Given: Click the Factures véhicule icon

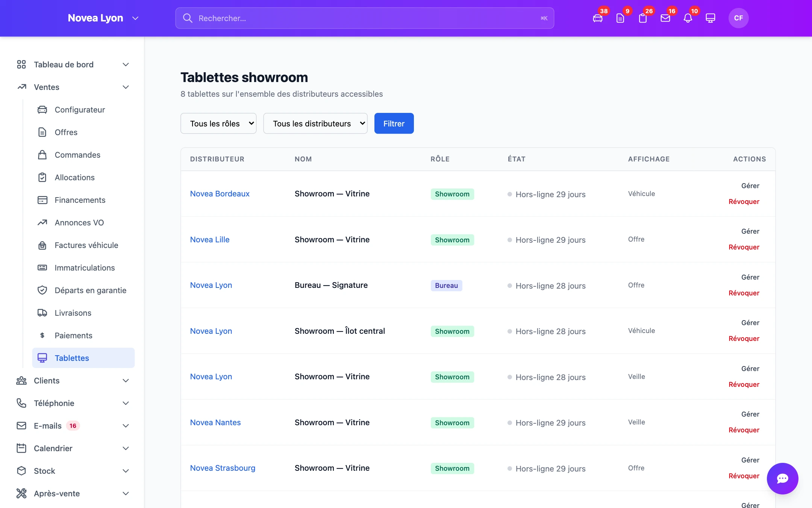Looking at the screenshot, I should coord(42,245).
